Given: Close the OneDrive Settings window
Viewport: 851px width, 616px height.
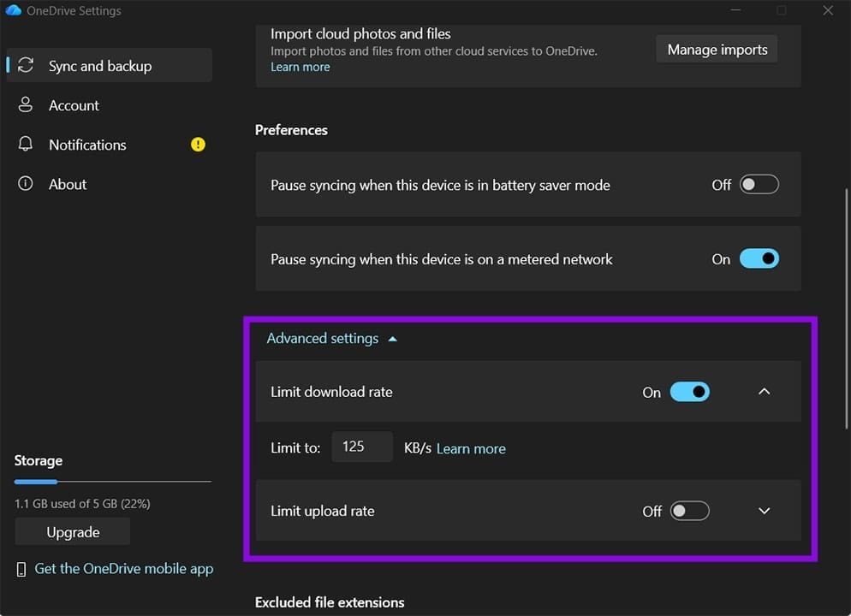Looking at the screenshot, I should [x=828, y=10].
